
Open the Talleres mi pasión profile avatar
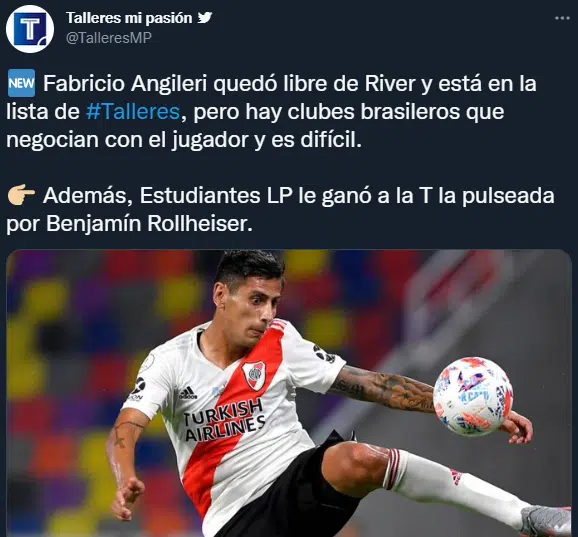click(30, 29)
